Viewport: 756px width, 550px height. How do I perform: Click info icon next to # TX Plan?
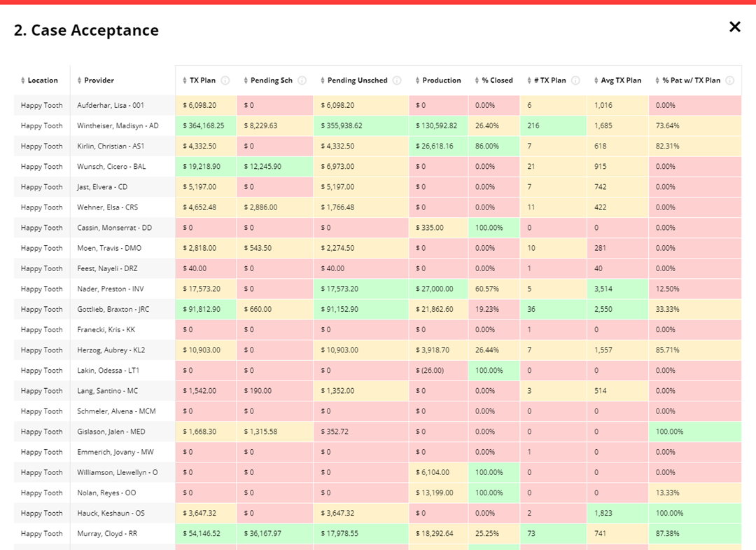tap(575, 81)
